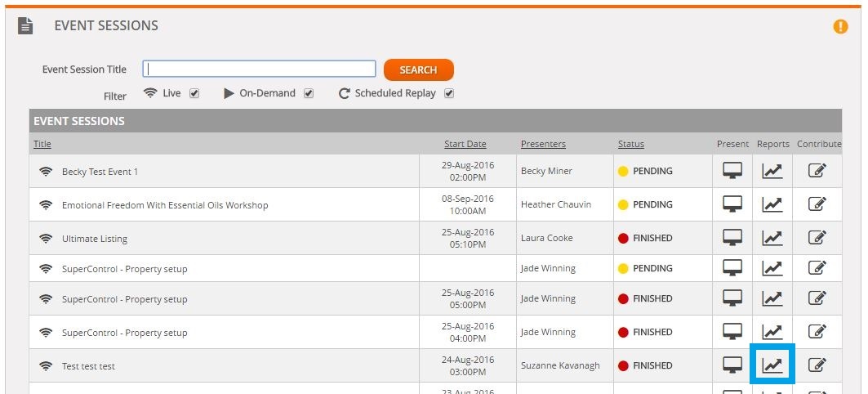The image size is (868, 394).
Task: Click the 29-Aug-2016 02:00PM start date
Action: [x=468, y=171]
